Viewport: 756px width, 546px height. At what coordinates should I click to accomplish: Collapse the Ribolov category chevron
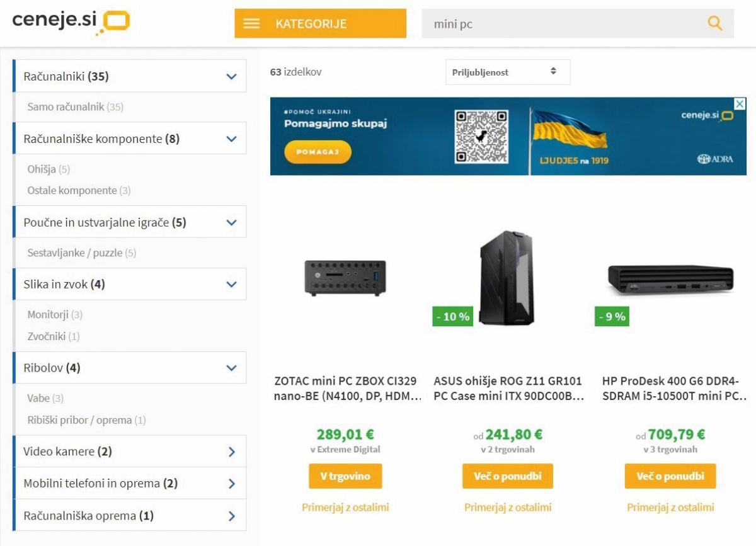point(231,368)
